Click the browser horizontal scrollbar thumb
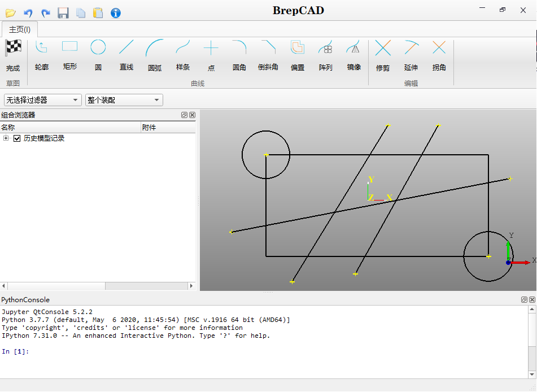The image size is (537, 392). (x=56, y=286)
